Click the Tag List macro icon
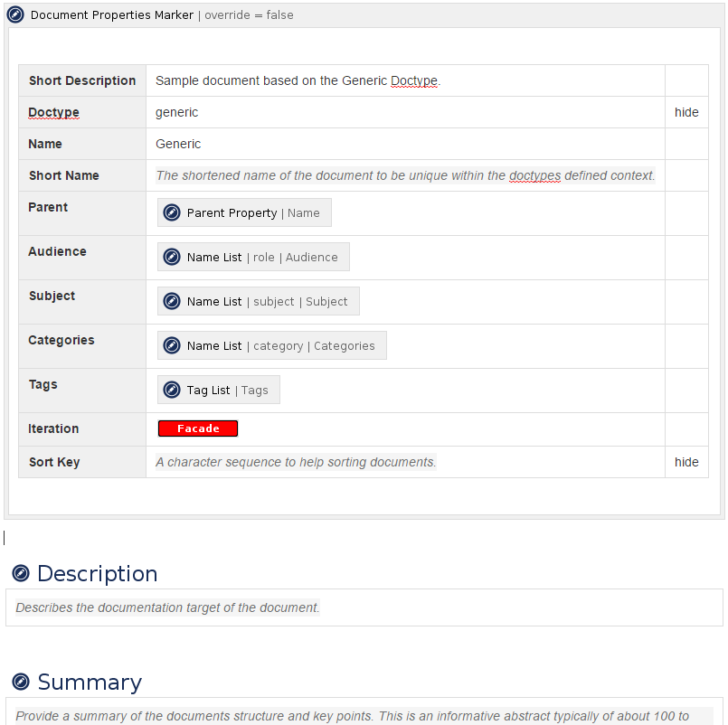This screenshot has width=728, height=725. [x=172, y=391]
